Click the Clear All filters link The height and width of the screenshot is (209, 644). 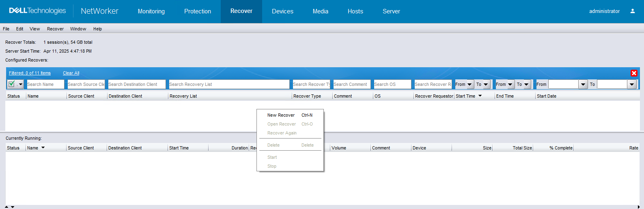71,73
